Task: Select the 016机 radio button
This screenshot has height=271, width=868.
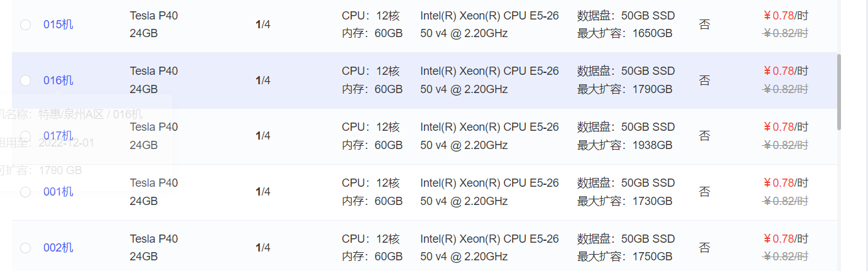Action: point(26,80)
